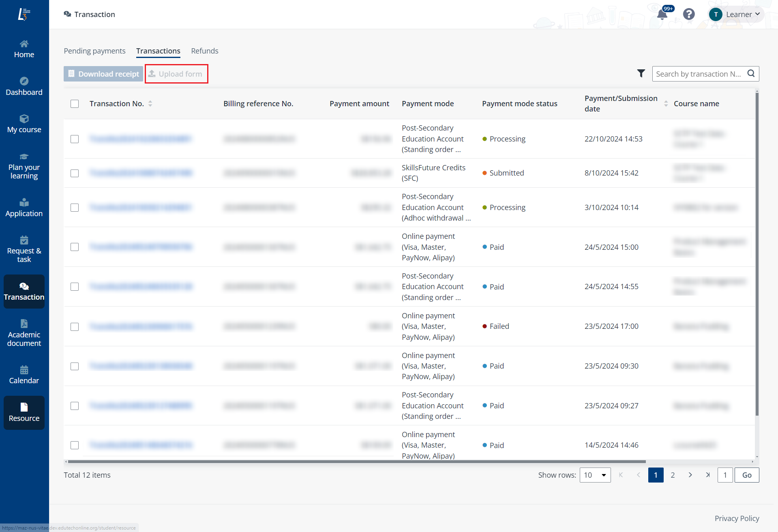Open the Home section in the sidebar

point(24,49)
